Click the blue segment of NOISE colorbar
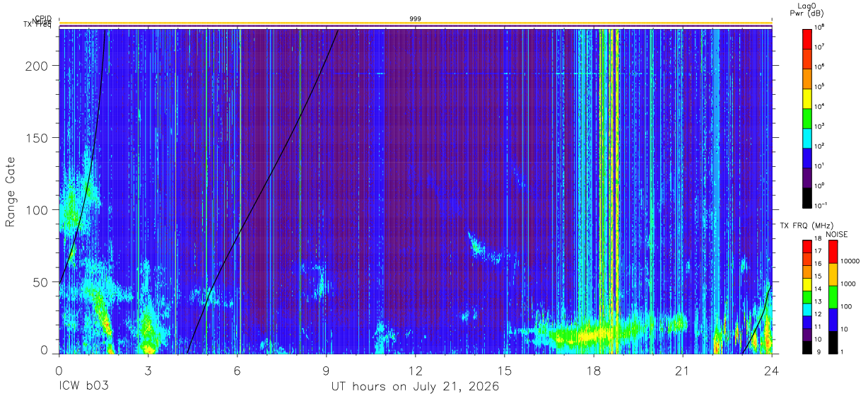868x401 pixels. [833, 319]
